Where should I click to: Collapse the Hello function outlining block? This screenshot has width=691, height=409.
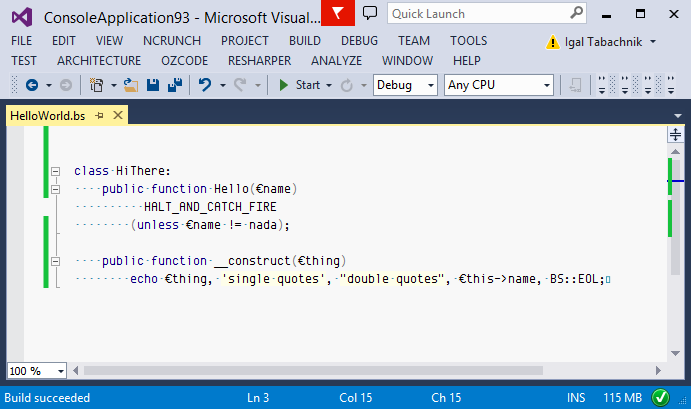click(x=55, y=189)
